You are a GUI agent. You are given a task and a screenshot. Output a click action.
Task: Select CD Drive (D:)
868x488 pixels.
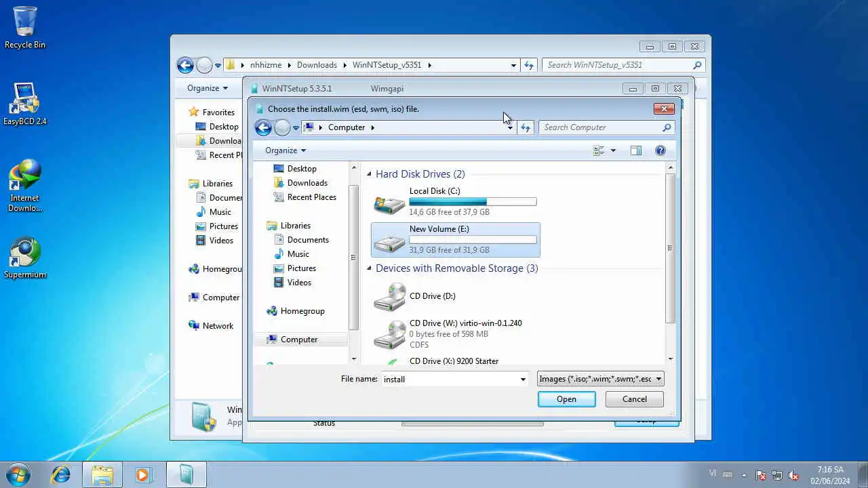coord(456,296)
